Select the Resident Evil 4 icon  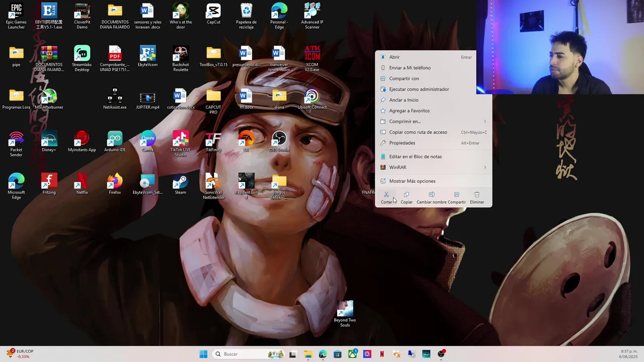(x=246, y=187)
